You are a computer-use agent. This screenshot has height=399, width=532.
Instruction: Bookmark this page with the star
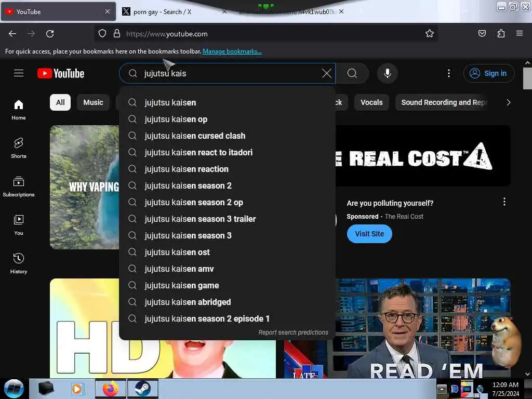click(x=430, y=33)
